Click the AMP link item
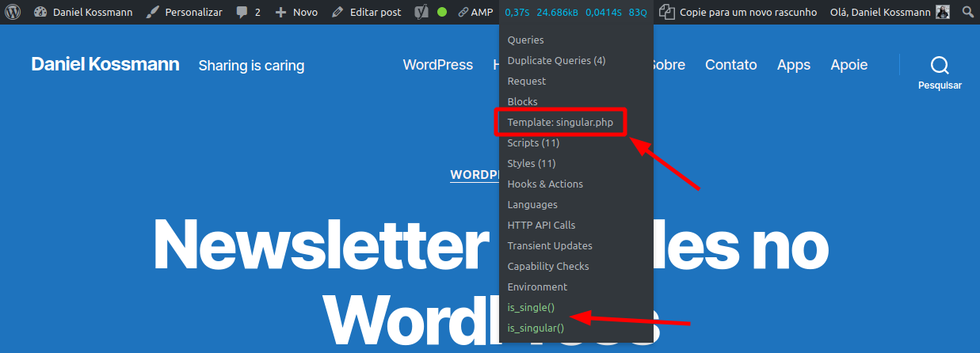980x353 pixels. click(475, 13)
